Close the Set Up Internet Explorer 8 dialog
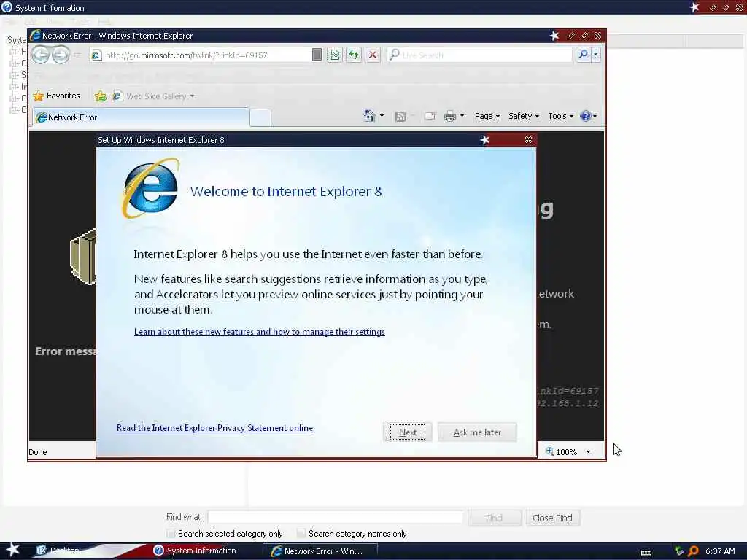 pyautogui.click(x=528, y=139)
